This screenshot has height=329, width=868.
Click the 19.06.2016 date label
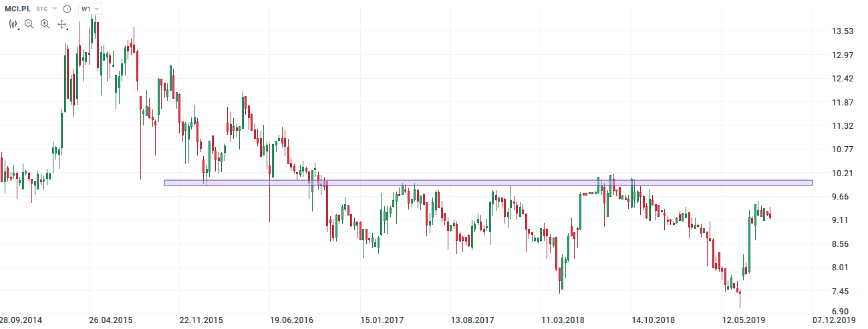(x=292, y=321)
